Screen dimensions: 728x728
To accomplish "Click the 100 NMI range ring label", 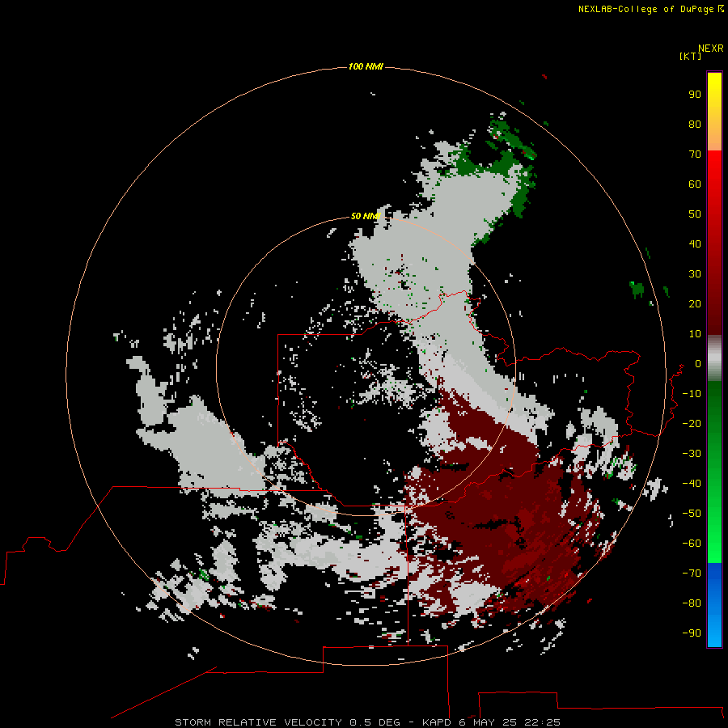I will click(366, 67).
